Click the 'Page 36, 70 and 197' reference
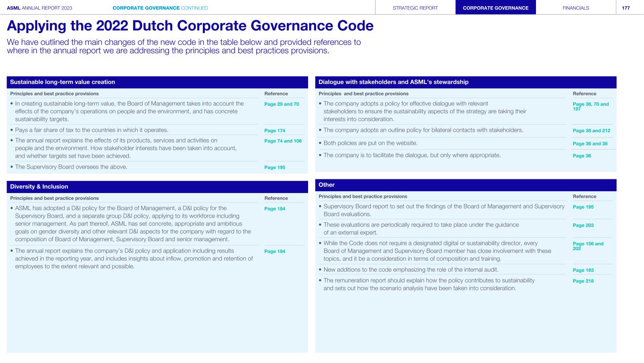 (x=590, y=106)
